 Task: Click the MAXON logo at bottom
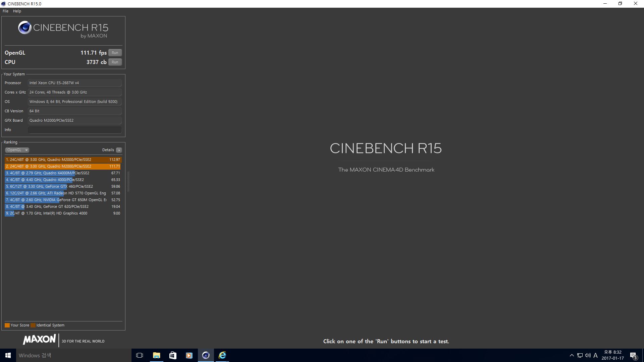pyautogui.click(x=39, y=340)
